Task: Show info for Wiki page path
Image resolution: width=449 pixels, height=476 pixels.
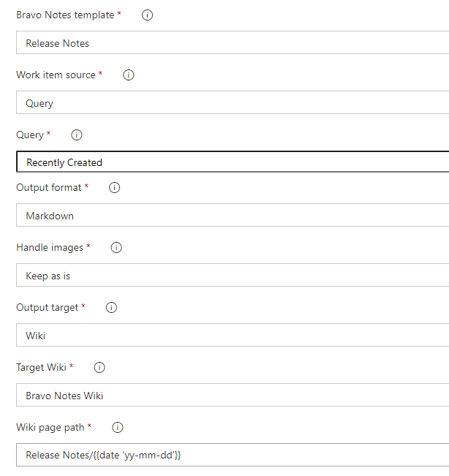Action: (x=118, y=428)
